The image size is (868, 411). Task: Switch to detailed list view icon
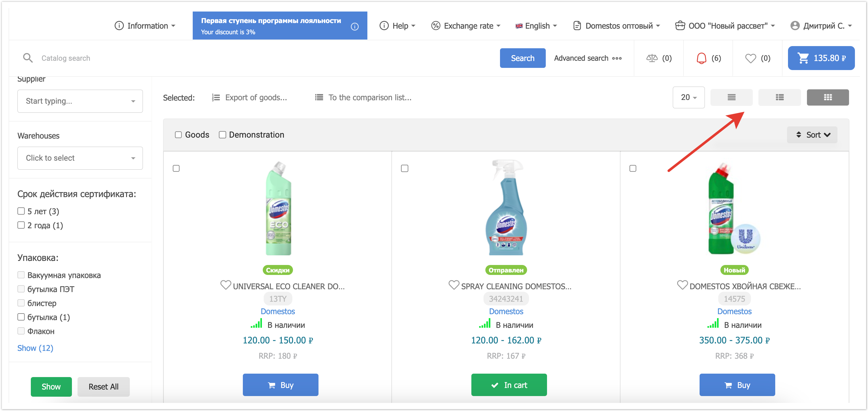pyautogui.click(x=779, y=97)
